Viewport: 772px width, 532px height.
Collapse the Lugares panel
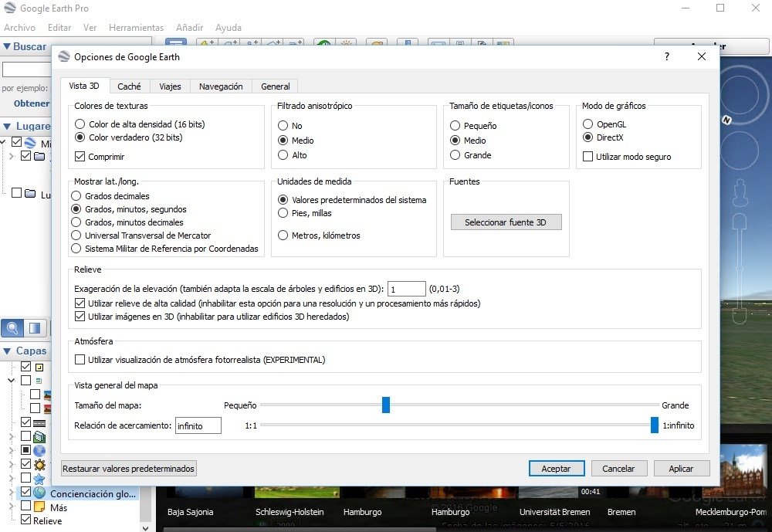click(x=7, y=126)
